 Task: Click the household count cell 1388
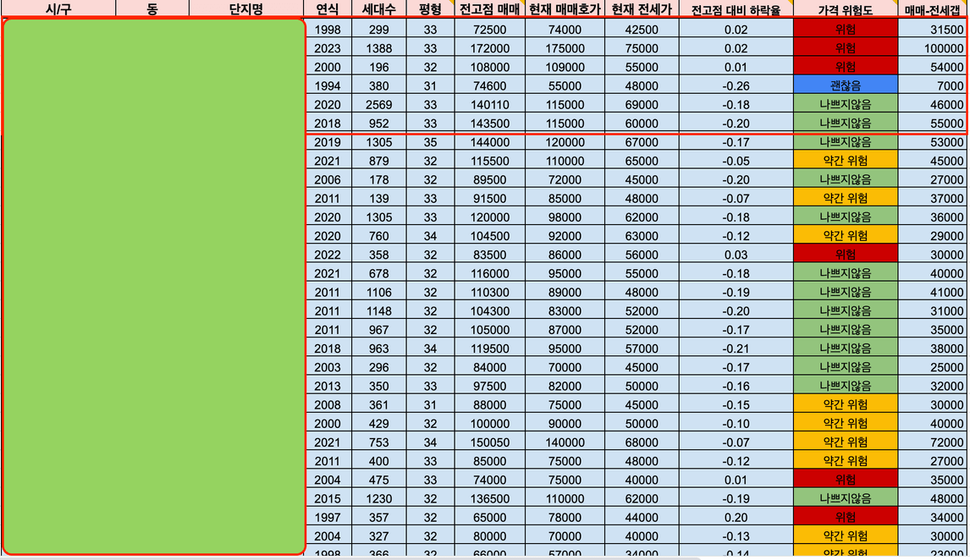click(x=378, y=48)
